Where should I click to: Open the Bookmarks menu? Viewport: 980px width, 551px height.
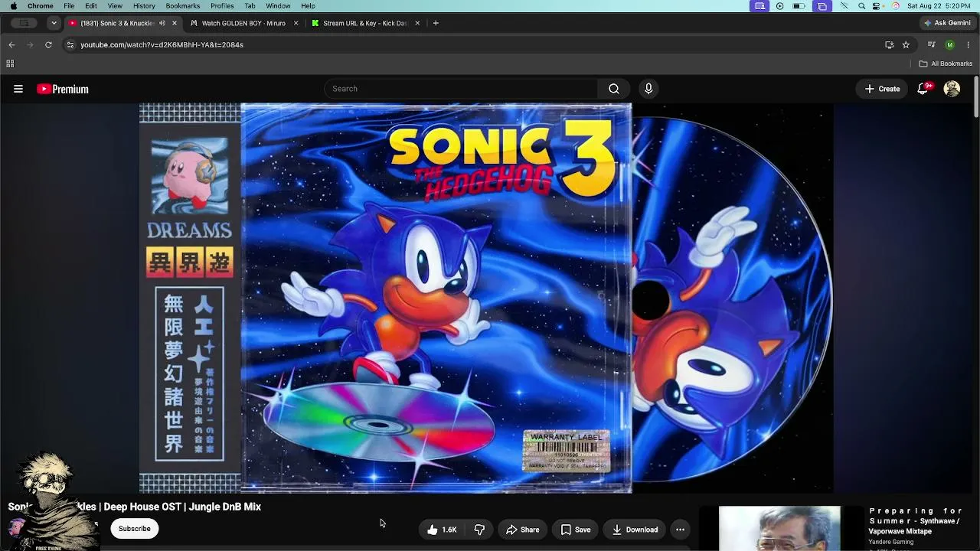(183, 6)
